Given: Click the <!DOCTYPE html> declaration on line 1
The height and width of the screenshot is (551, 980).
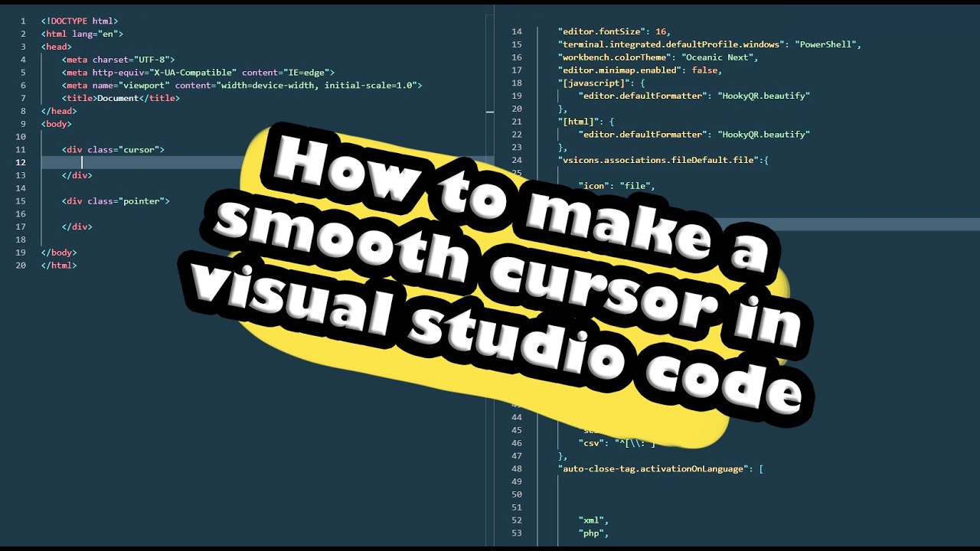Looking at the screenshot, I should [80, 21].
